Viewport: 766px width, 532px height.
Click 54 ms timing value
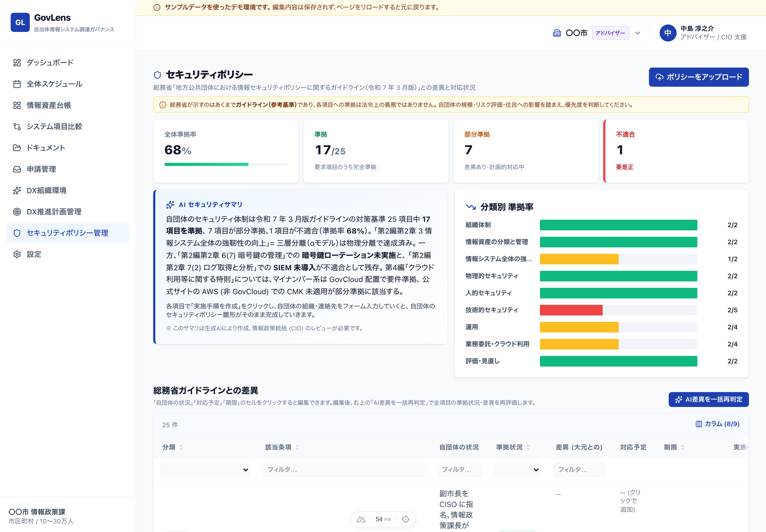[x=383, y=519]
